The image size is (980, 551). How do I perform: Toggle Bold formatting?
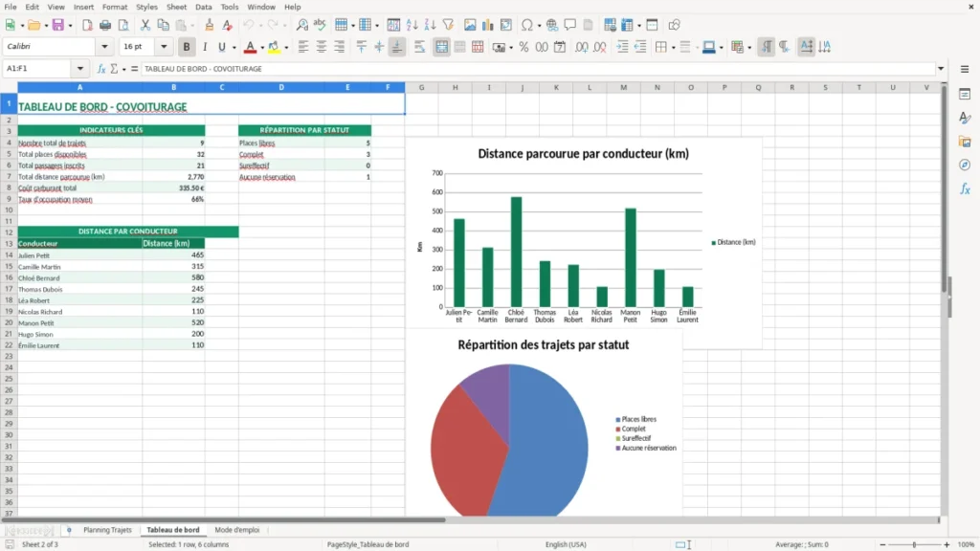[x=187, y=47]
